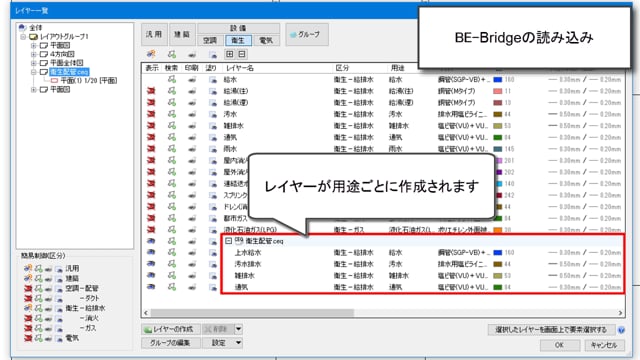This screenshot has height=360, width=640.
Task: Toggle visibility of 給湯(往) layer
Action: pos(151,91)
